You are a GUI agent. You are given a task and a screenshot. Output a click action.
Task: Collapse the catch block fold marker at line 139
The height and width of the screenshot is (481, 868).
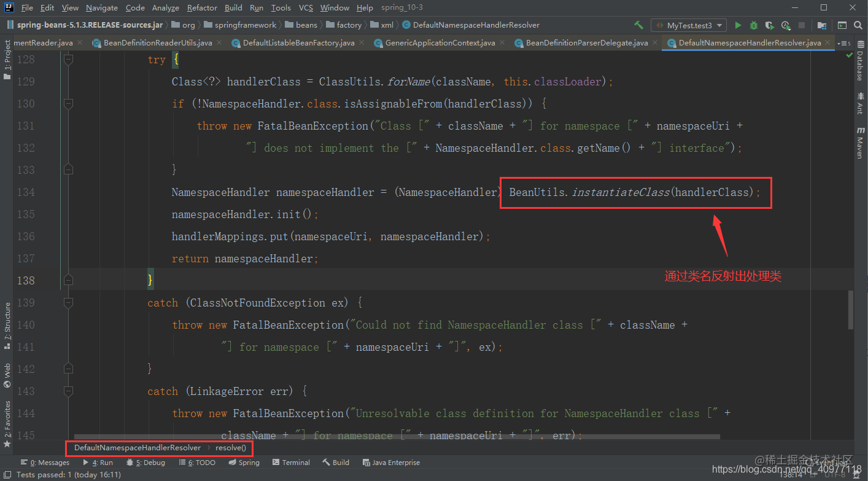68,303
